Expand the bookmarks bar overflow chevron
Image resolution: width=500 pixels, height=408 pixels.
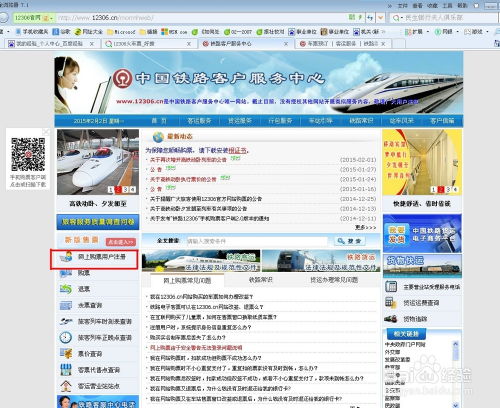point(383,32)
